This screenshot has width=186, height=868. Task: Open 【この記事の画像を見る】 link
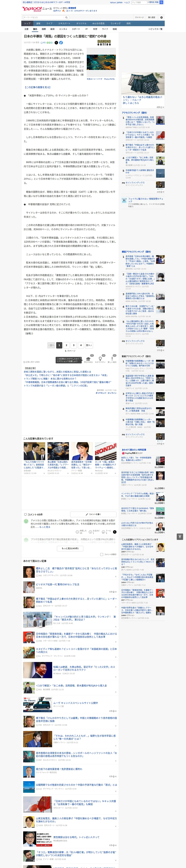(x=38, y=87)
